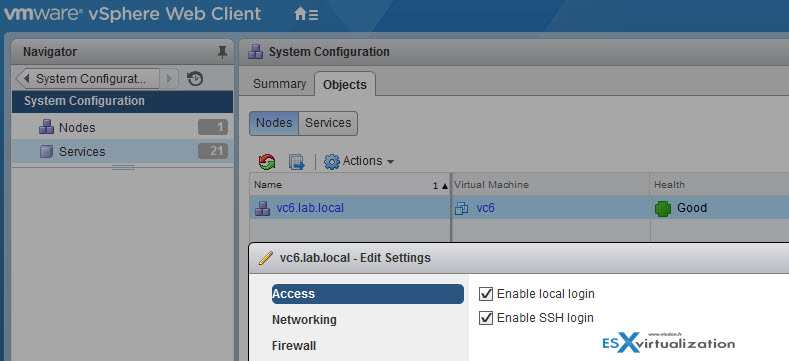Switch to the Objects tab

click(x=345, y=85)
